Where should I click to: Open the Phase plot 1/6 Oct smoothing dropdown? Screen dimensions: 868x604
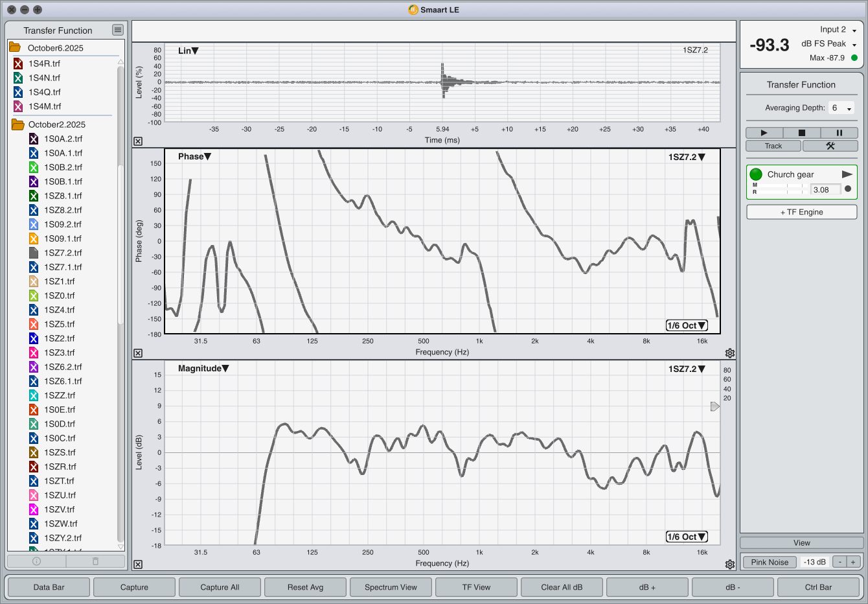[x=687, y=325]
